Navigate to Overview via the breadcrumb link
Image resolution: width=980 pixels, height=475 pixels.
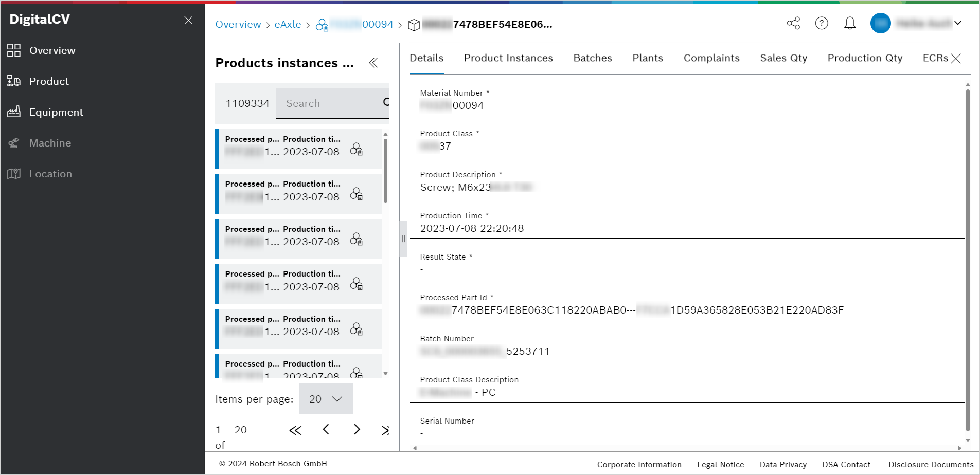coord(238,24)
